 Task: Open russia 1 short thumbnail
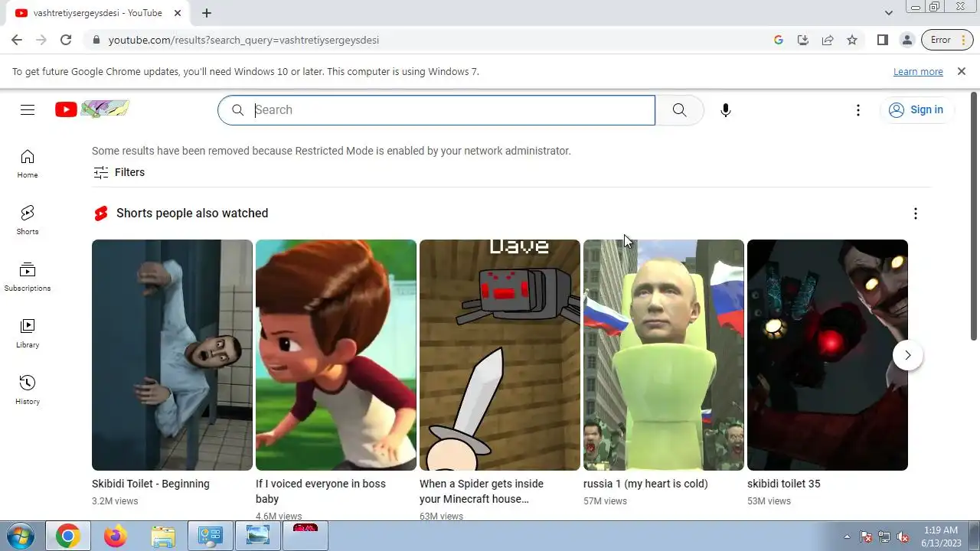[664, 355]
